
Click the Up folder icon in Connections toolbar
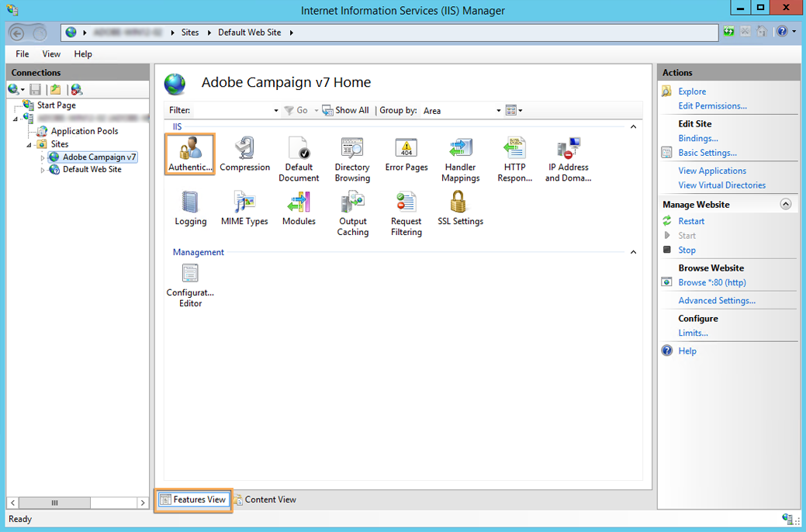tap(56, 89)
